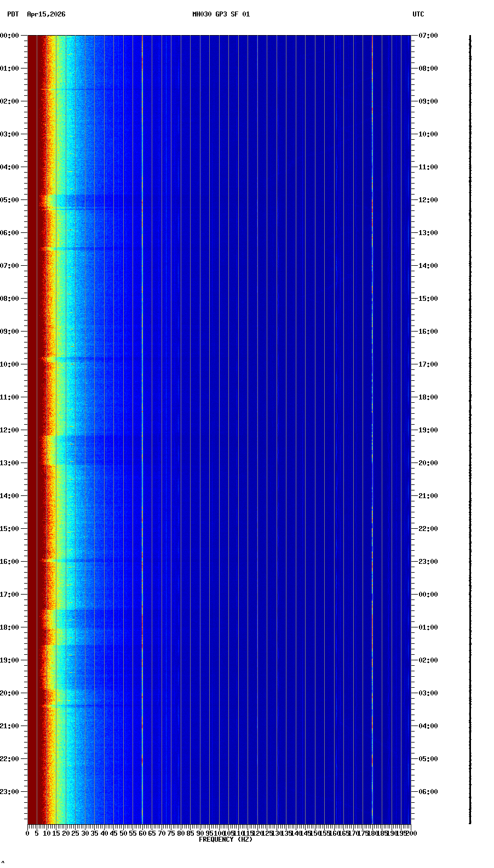This screenshot has height=868, width=494.
Task: Click the 200 Hz frequency tick label
Action: [411, 833]
